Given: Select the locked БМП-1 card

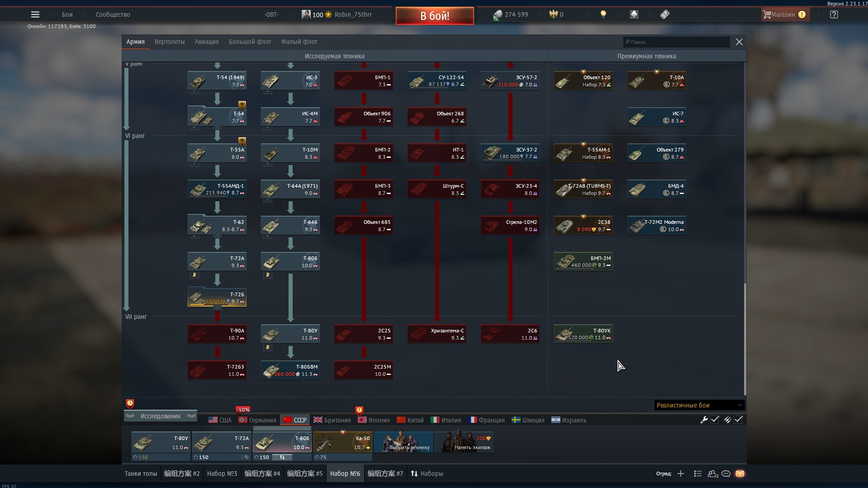Looking at the screenshot, I should pyautogui.click(x=364, y=81).
